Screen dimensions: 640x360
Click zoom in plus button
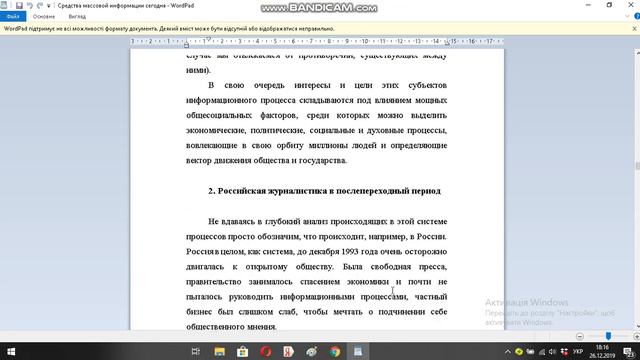pos(636,336)
